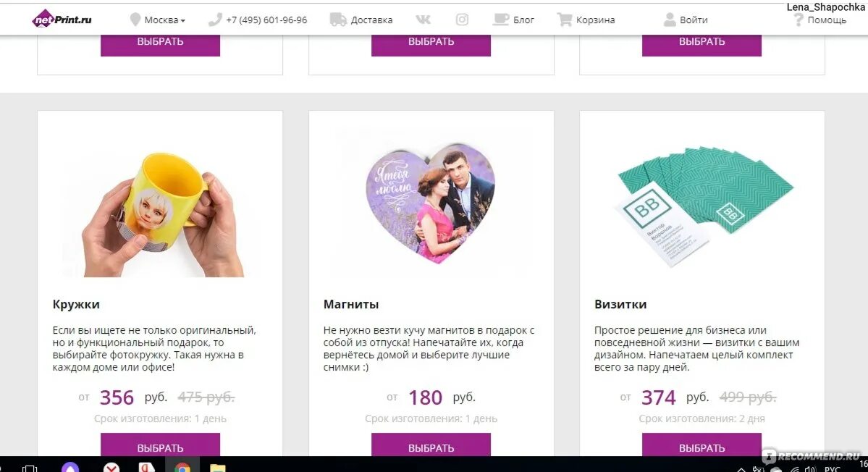The width and height of the screenshot is (868, 472).
Task: Click the delivery truck icon
Action: click(337, 20)
